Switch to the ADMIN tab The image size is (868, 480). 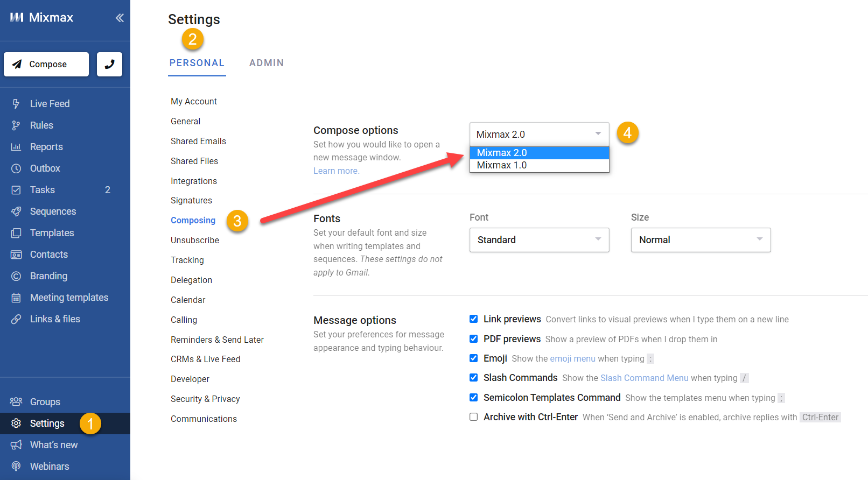tap(267, 63)
